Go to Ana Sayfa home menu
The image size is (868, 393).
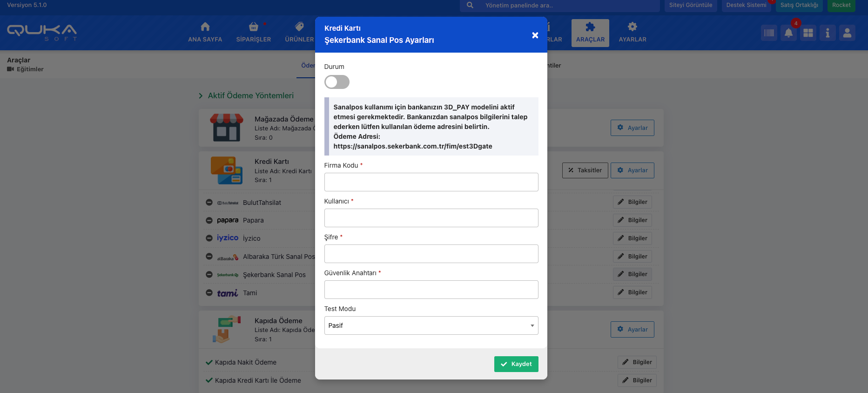205,33
